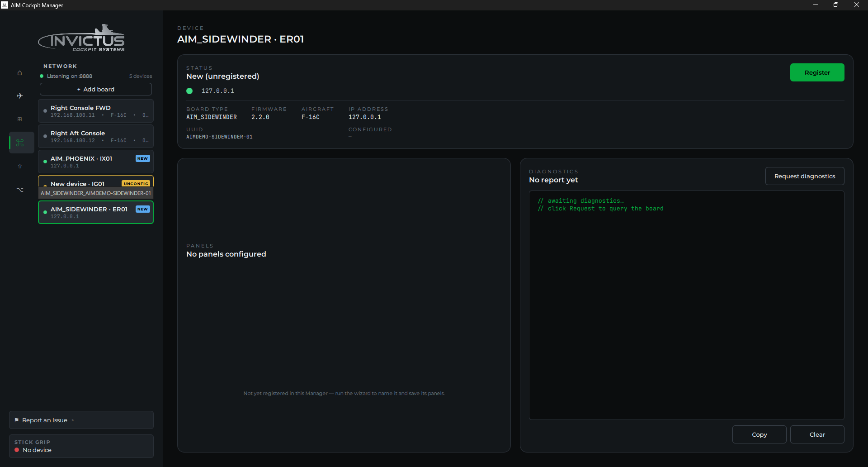Open the home icon in the sidebar
This screenshot has height=467, width=868.
pyautogui.click(x=19, y=73)
